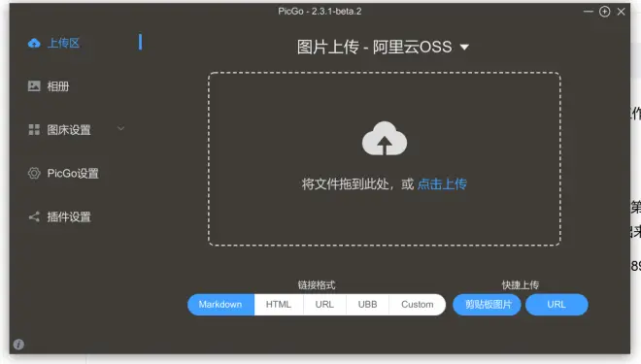Select HTML link format
The image size is (641, 364).
279,305
